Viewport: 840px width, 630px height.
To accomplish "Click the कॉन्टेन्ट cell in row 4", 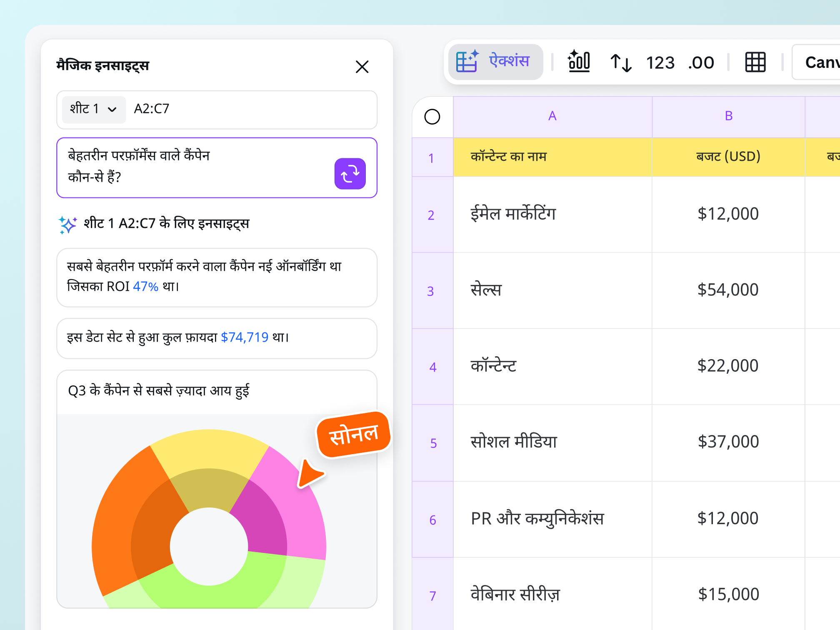I will [x=552, y=367].
